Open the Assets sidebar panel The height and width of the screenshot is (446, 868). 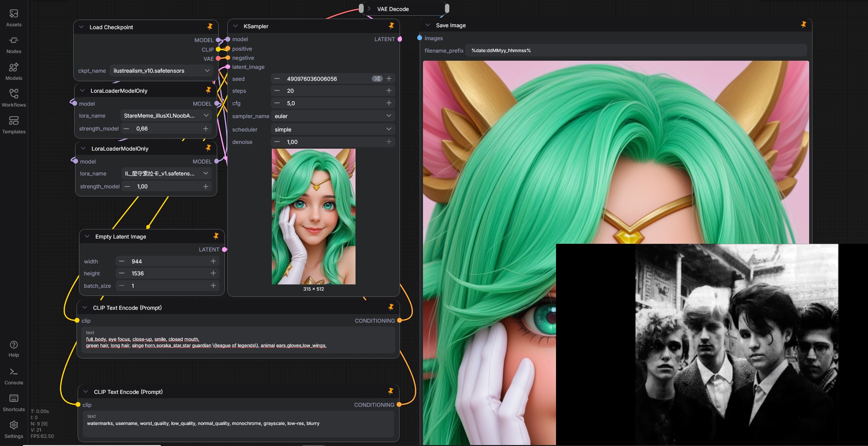click(x=14, y=18)
